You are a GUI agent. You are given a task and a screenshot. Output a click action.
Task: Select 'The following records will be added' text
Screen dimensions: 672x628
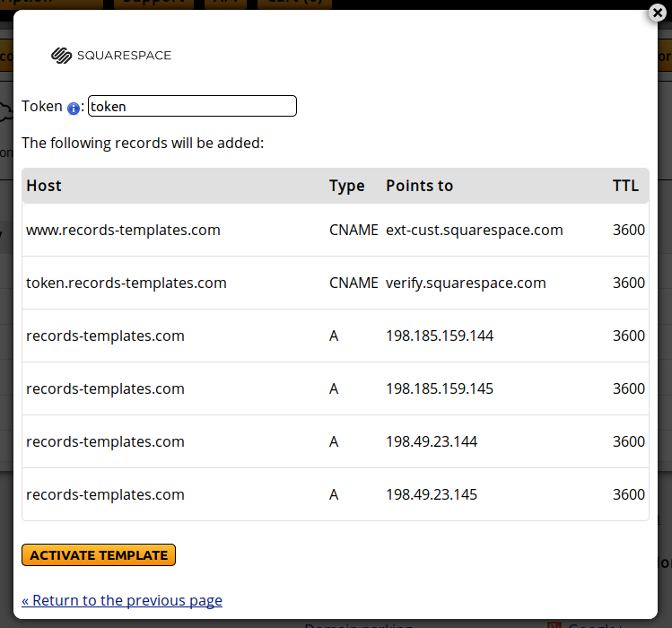[143, 144]
